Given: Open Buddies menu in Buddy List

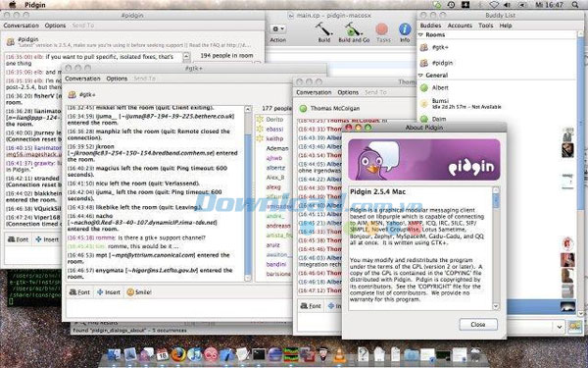Looking at the screenshot, I should (430, 26).
